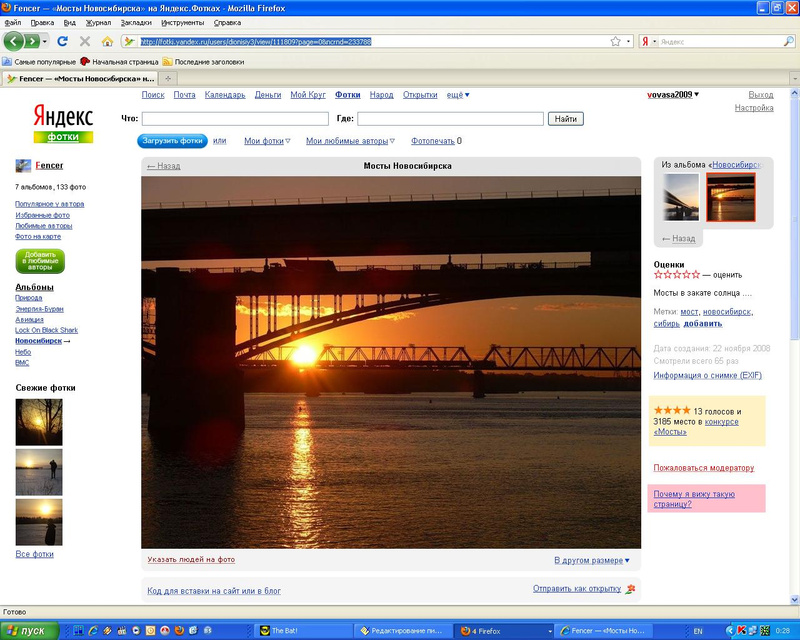The height and width of the screenshot is (640, 800).
Task: Click the "Загрузить фотки" upload button
Action: [172, 141]
